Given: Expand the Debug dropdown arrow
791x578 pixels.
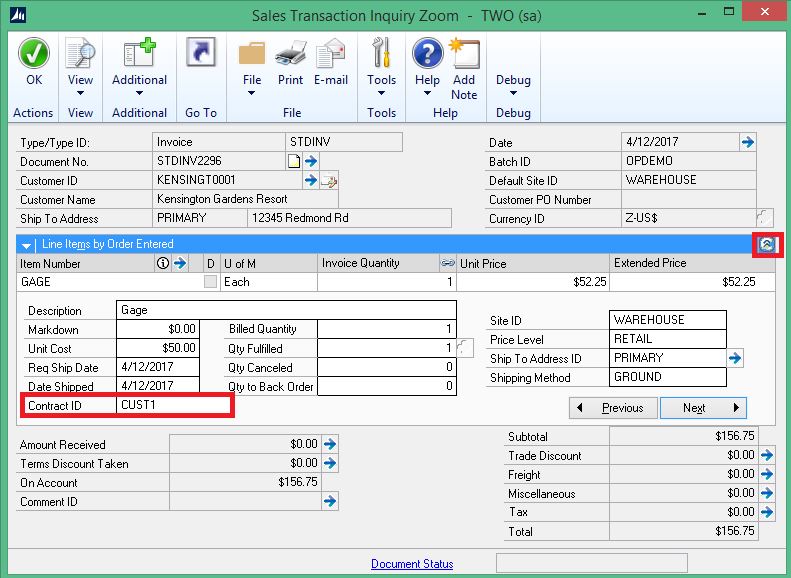Looking at the screenshot, I should coord(513,93).
